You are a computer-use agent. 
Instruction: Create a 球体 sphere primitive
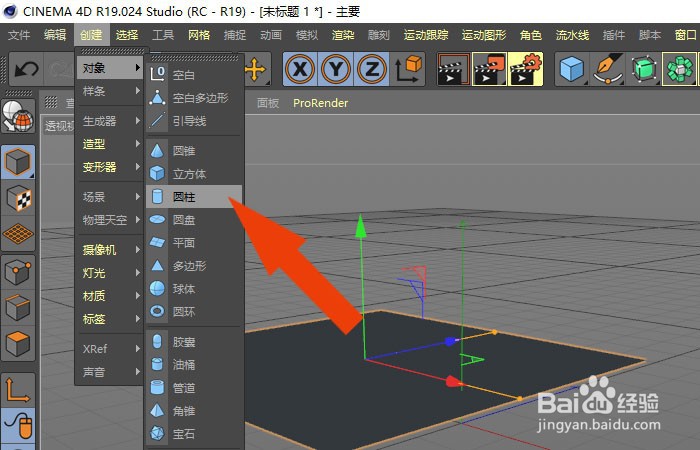point(194,289)
